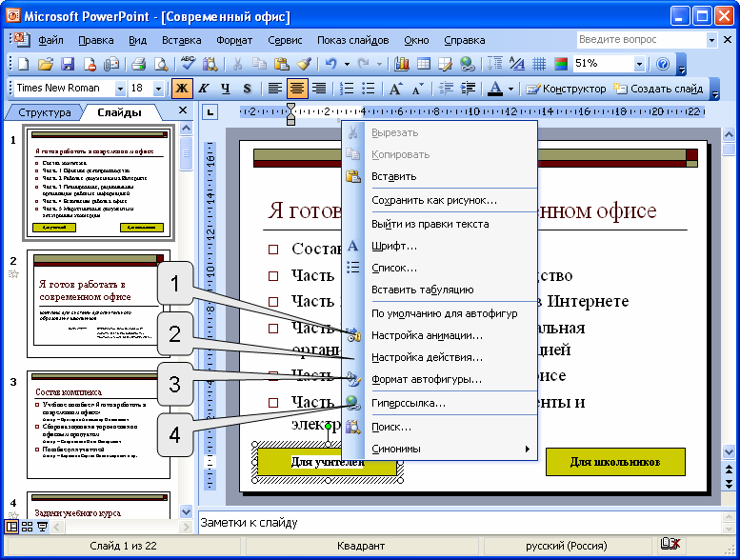
Task: Create a new blank presentation
Action: coord(23,64)
